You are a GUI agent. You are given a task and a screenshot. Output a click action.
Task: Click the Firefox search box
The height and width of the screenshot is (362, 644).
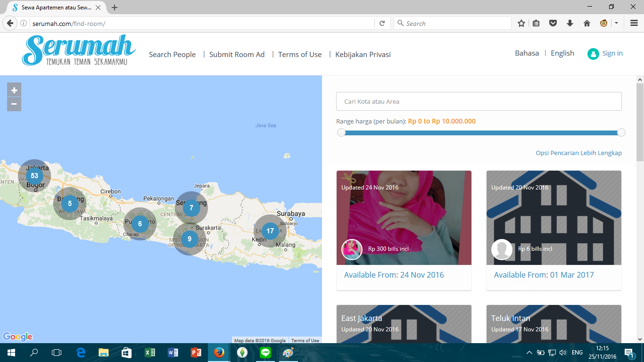[x=453, y=23]
